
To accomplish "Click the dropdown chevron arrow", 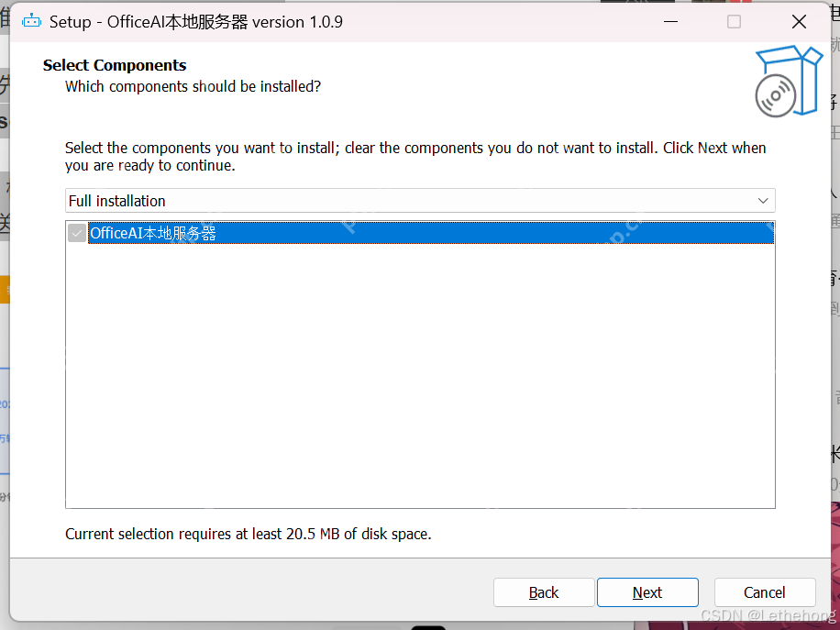I will tap(763, 201).
